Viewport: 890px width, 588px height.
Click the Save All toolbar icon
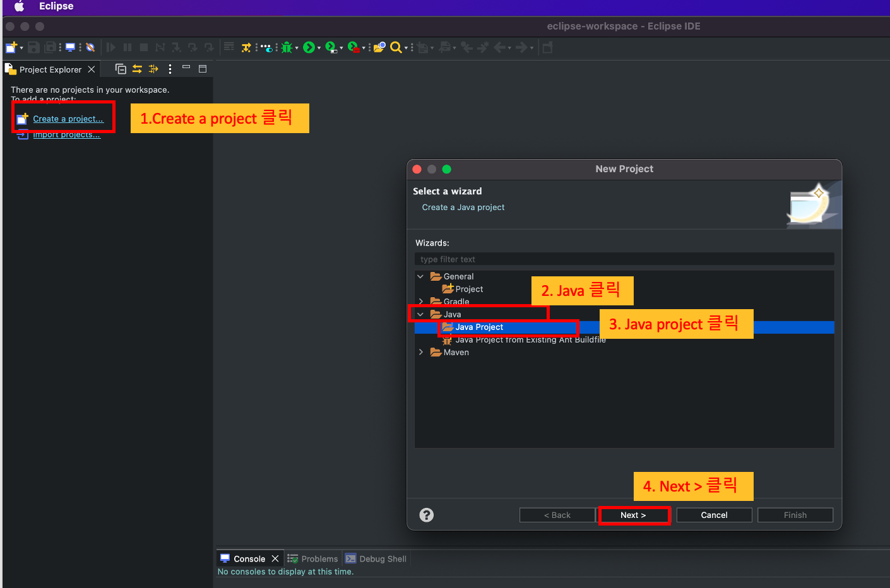[x=50, y=47]
